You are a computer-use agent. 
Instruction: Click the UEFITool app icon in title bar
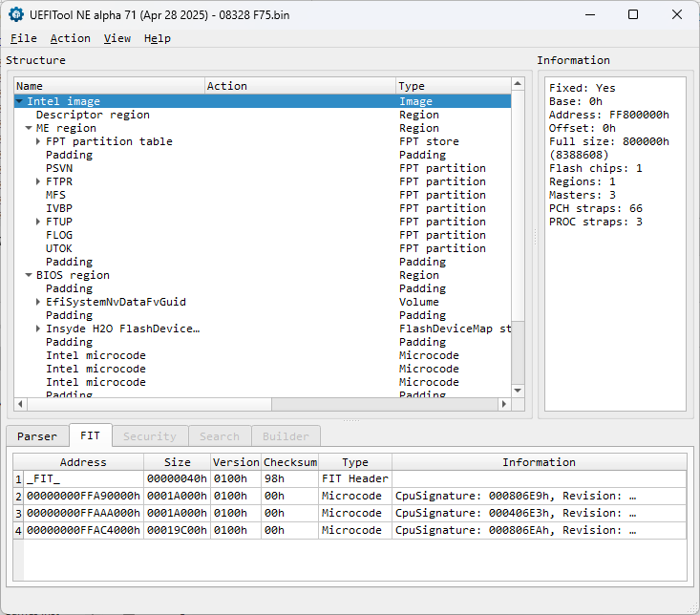coord(16,14)
